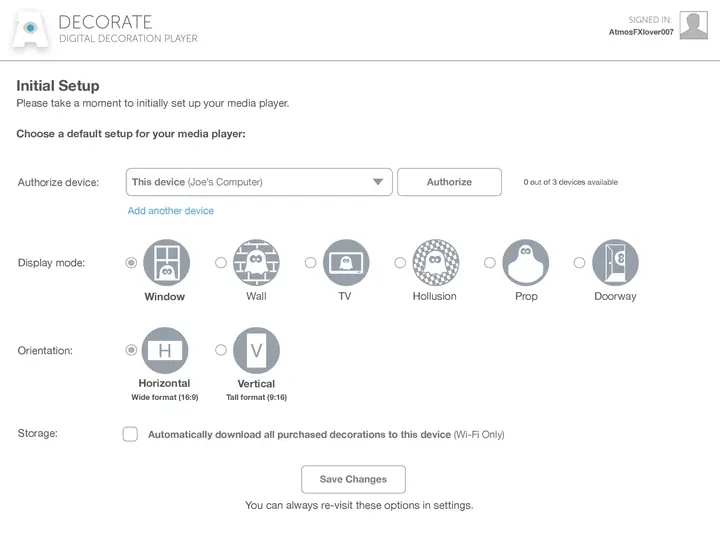
Task: Enable automatic download of purchased decorations
Action: tap(130, 434)
